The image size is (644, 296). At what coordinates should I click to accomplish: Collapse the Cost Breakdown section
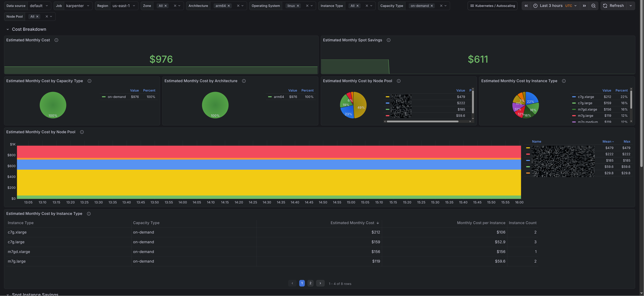click(x=8, y=29)
